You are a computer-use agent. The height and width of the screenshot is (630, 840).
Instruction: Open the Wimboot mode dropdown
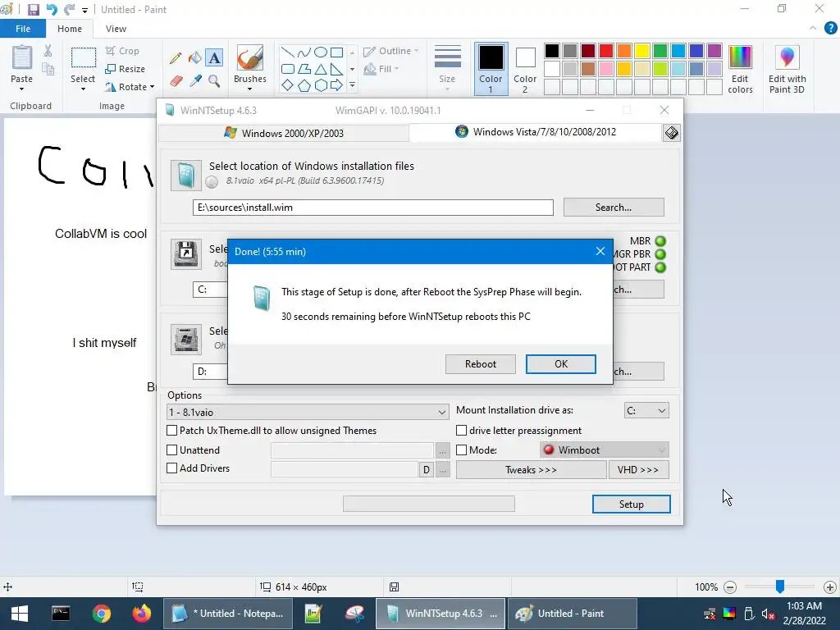point(605,450)
